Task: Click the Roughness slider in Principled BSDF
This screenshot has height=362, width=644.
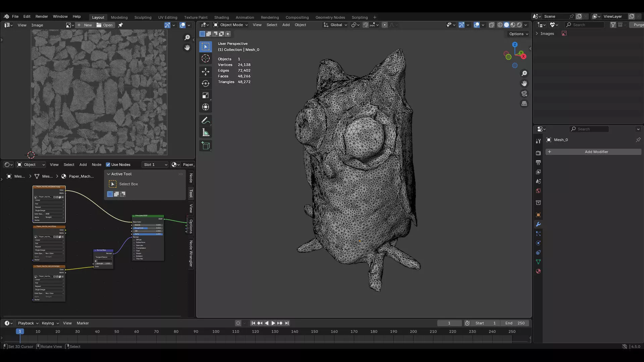Action: point(148,228)
